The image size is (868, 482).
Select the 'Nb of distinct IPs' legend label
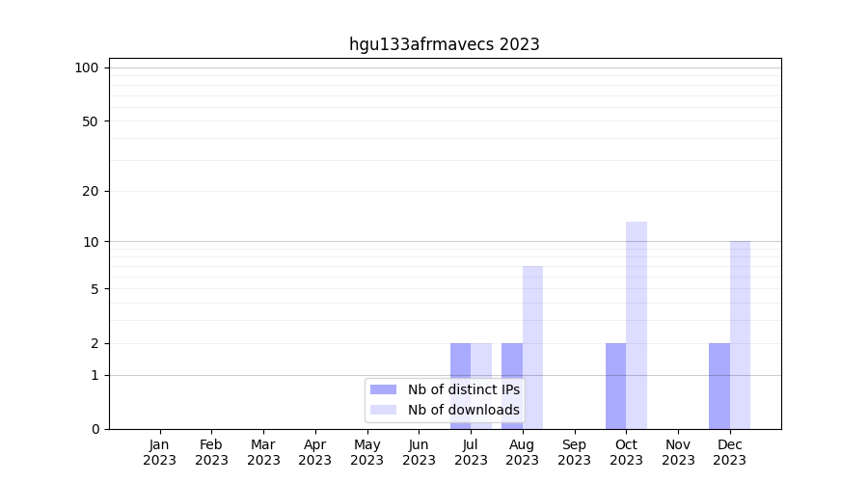[x=463, y=389]
